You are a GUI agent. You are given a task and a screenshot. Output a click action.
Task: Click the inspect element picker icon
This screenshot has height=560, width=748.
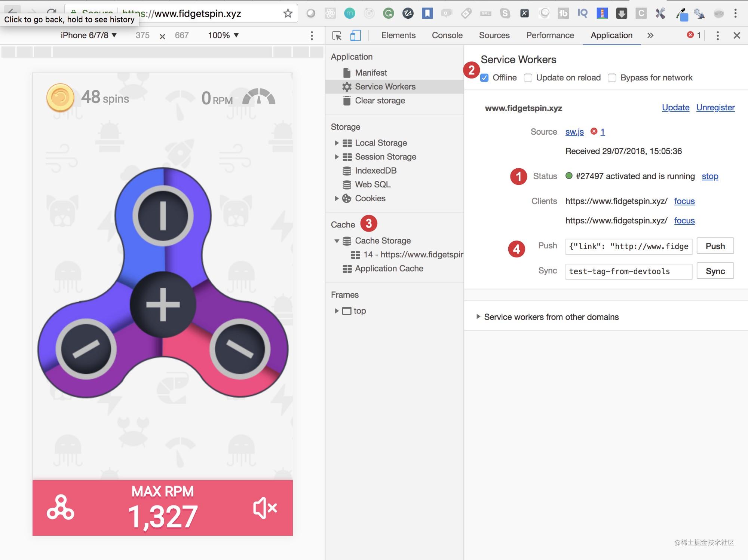(337, 36)
